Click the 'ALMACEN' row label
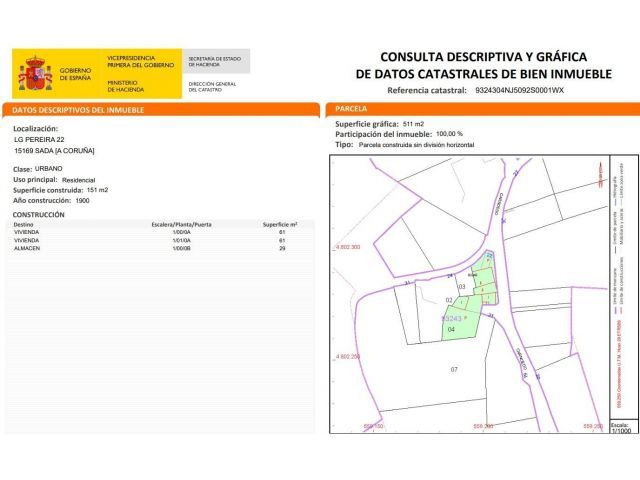 [27, 248]
